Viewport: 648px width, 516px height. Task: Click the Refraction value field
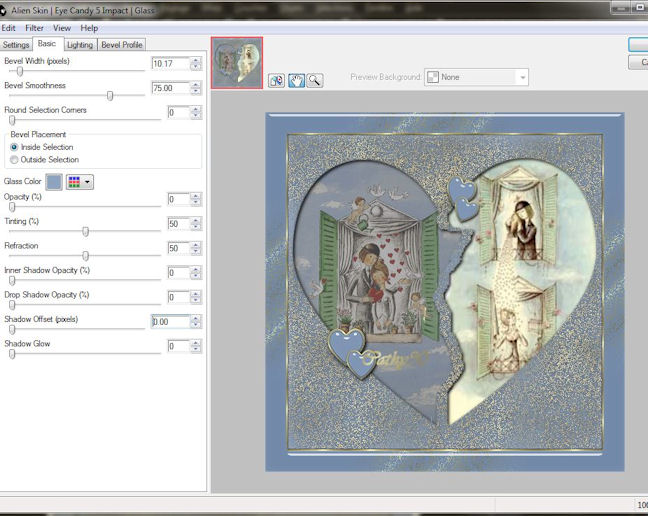point(179,248)
